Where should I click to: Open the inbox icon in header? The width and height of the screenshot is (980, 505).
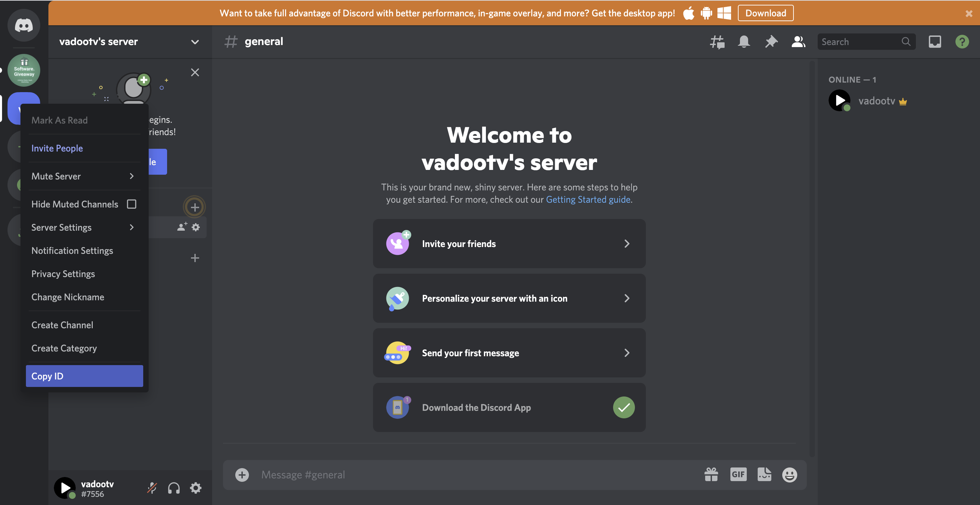(x=935, y=42)
